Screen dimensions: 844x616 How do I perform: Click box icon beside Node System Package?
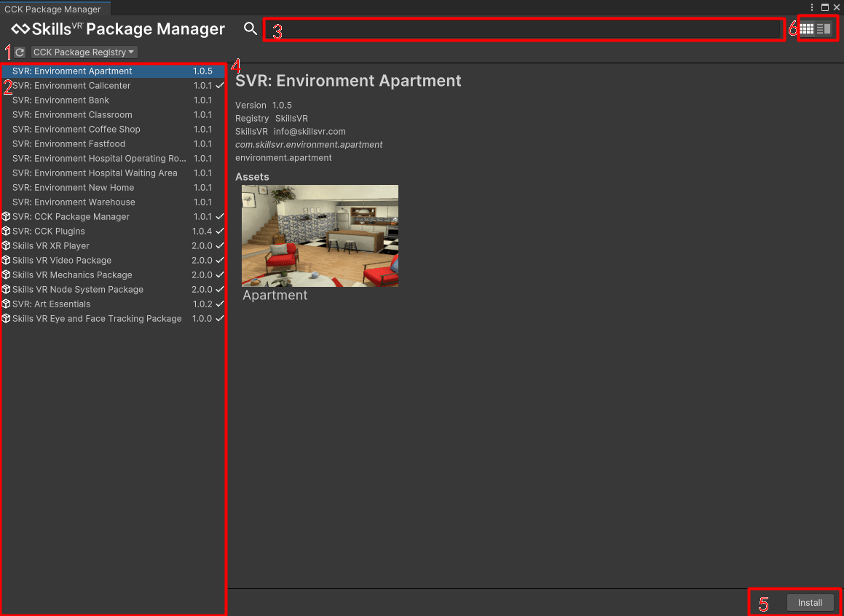click(x=7, y=289)
